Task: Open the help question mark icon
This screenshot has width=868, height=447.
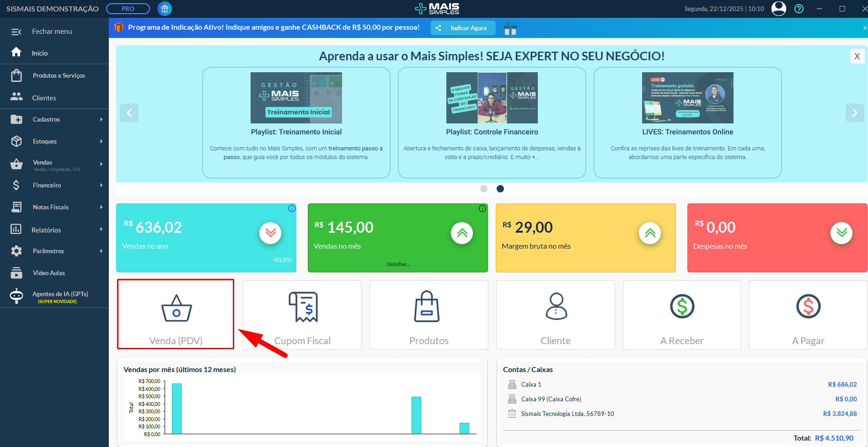Action: tap(799, 9)
